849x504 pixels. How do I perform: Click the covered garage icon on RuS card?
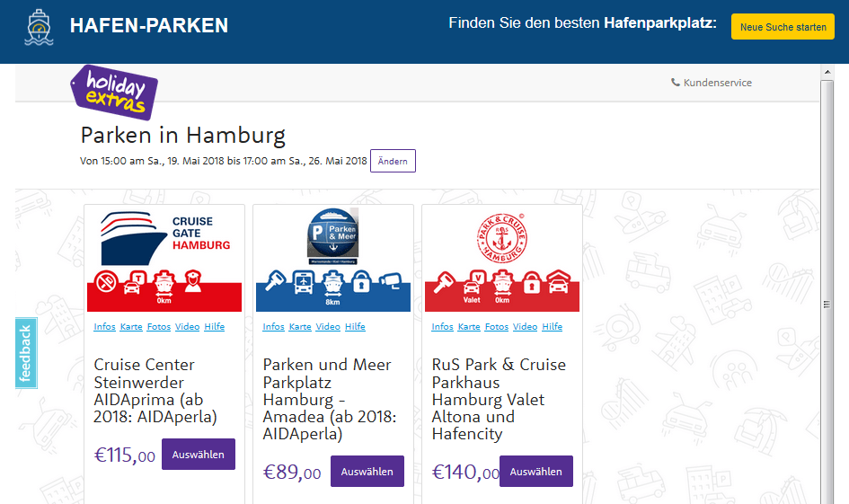[x=558, y=281]
